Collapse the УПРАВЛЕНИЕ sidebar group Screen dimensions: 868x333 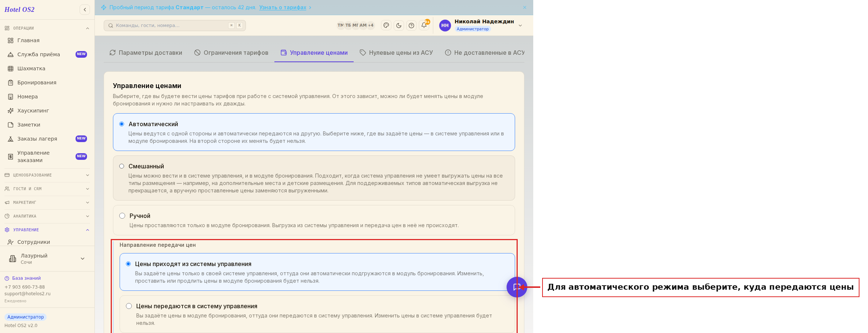click(x=47, y=230)
